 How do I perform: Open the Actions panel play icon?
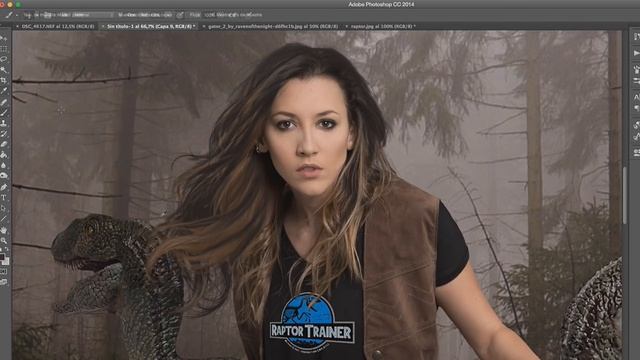[636, 53]
